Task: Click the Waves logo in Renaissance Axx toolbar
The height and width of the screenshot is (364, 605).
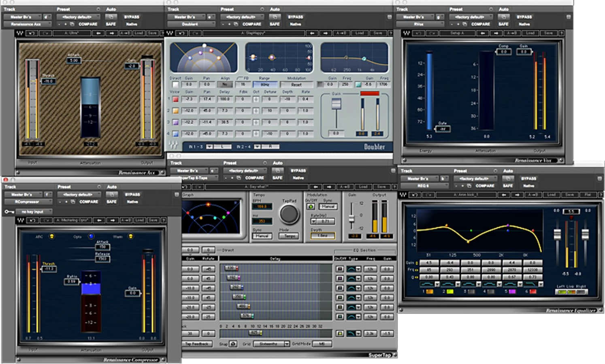Action: [19, 33]
